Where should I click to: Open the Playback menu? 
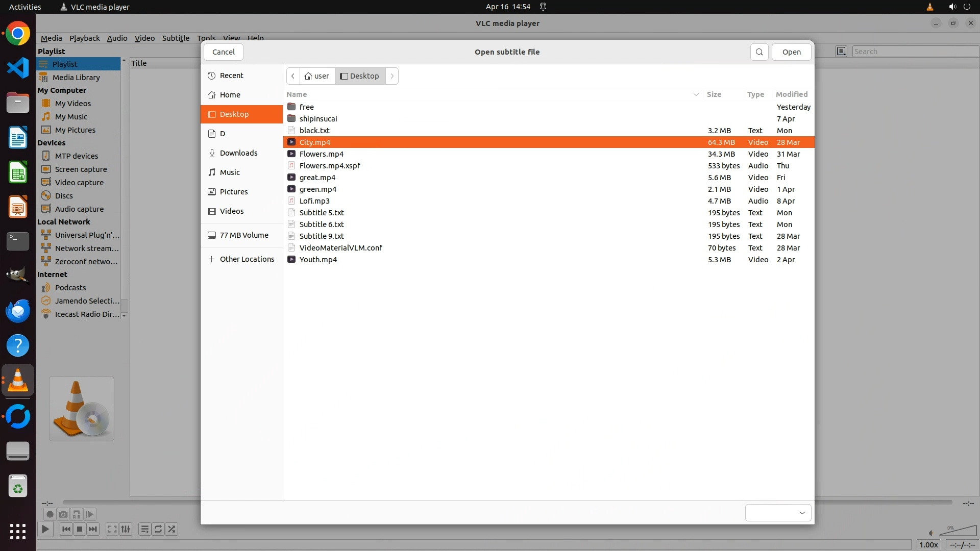(x=84, y=38)
